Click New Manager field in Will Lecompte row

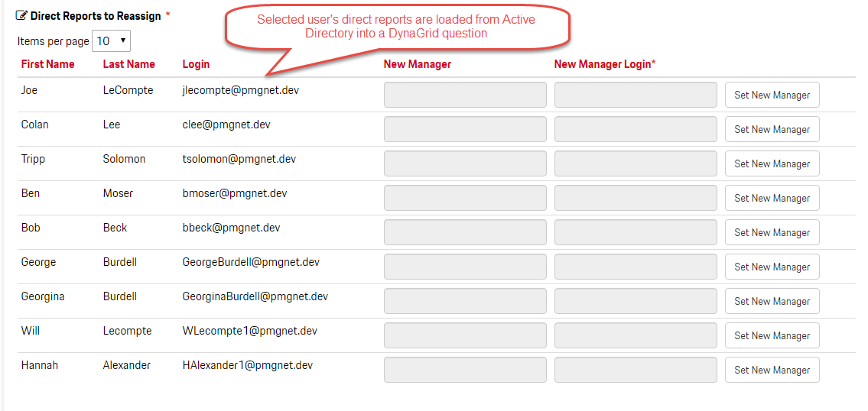465,335
